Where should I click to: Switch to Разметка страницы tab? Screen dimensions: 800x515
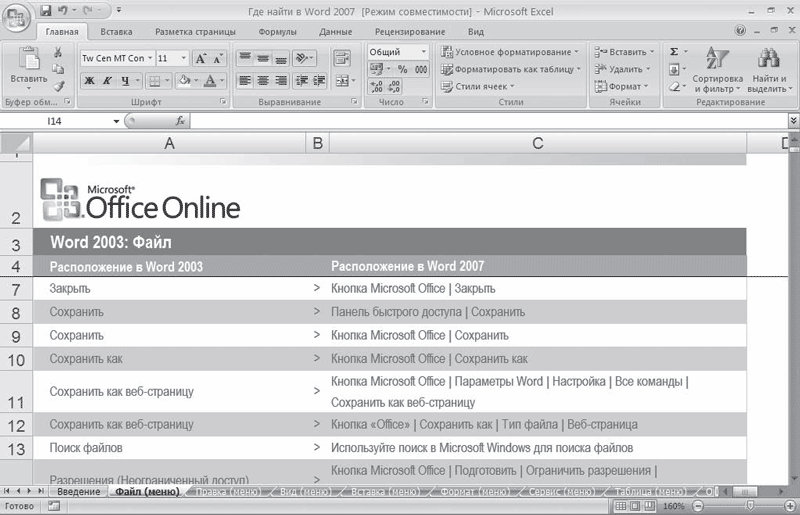pyautogui.click(x=195, y=32)
